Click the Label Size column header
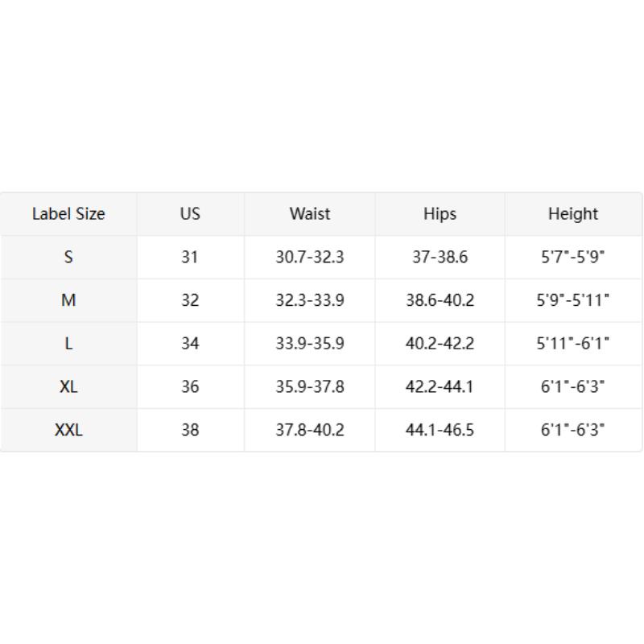This screenshot has height=644, width=644. tap(68, 214)
